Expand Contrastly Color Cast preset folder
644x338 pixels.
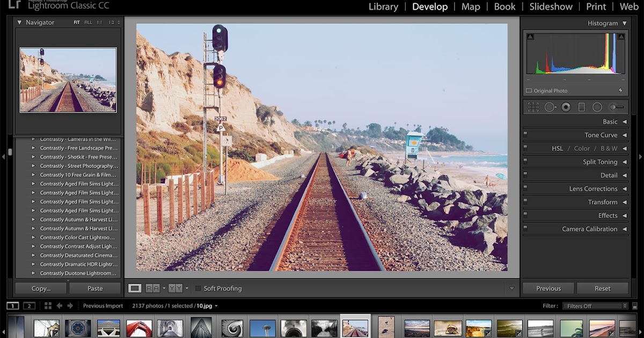tap(33, 237)
